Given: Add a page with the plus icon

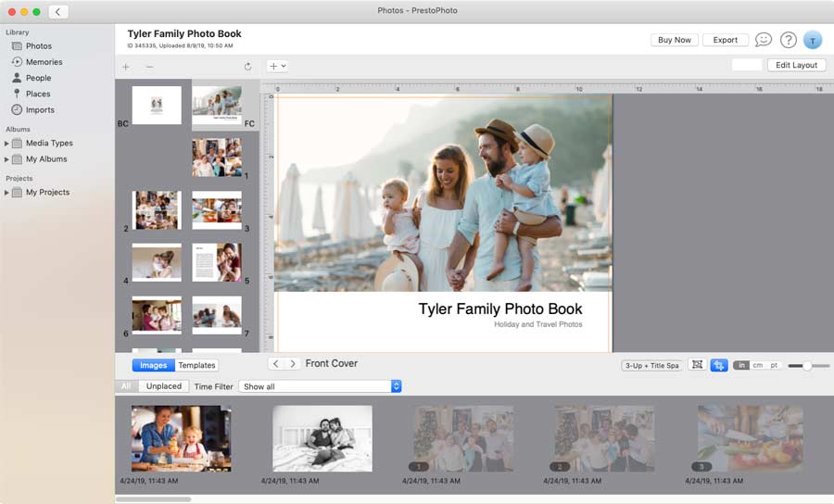Looking at the screenshot, I should [125, 67].
